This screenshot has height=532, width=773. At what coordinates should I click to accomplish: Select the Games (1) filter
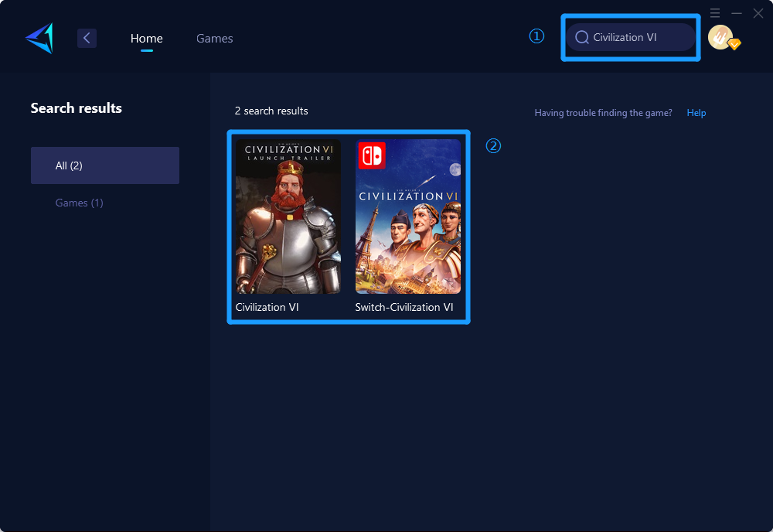80,203
